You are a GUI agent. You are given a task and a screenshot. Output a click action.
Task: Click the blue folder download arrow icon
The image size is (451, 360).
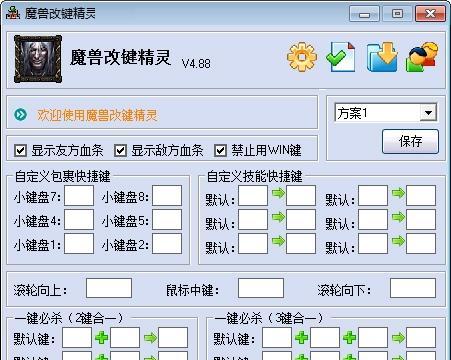point(382,57)
